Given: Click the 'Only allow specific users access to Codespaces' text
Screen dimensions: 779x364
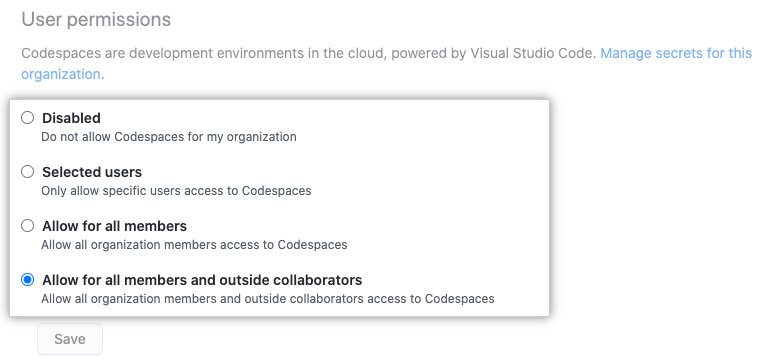Looking at the screenshot, I should coord(176,191).
